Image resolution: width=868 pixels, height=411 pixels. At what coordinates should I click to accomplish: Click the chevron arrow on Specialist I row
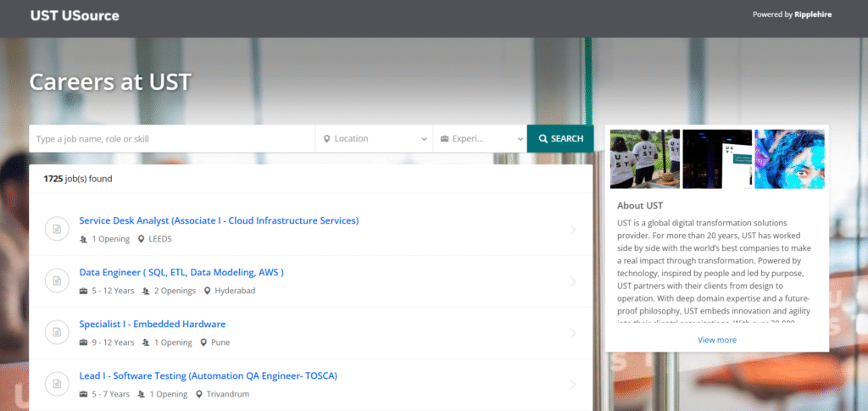tap(572, 333)
